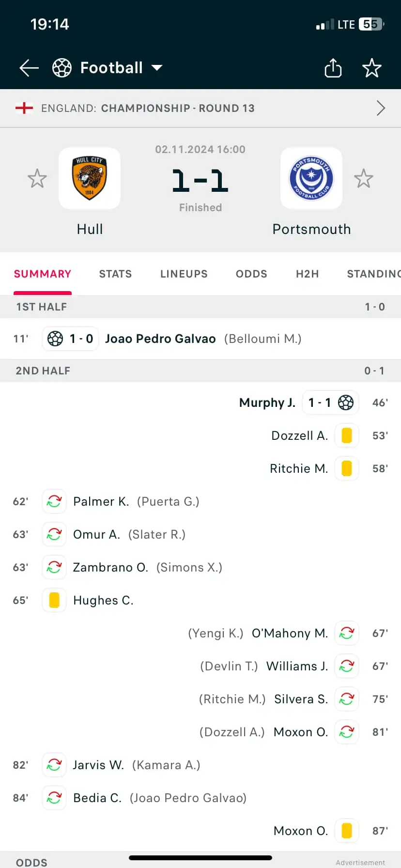This screenshot has width=401, height=868.
Task: Tap the Portsmouth club crest
Action: point(311,178)
